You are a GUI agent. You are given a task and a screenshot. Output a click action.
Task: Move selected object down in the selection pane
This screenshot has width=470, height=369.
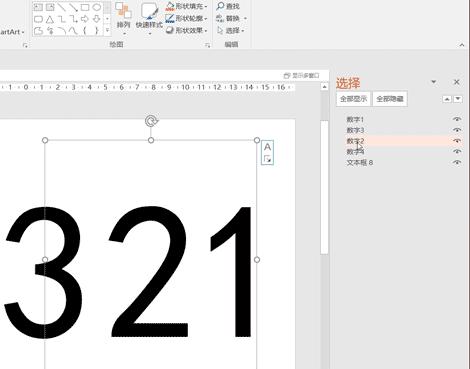tap(458, 99)
